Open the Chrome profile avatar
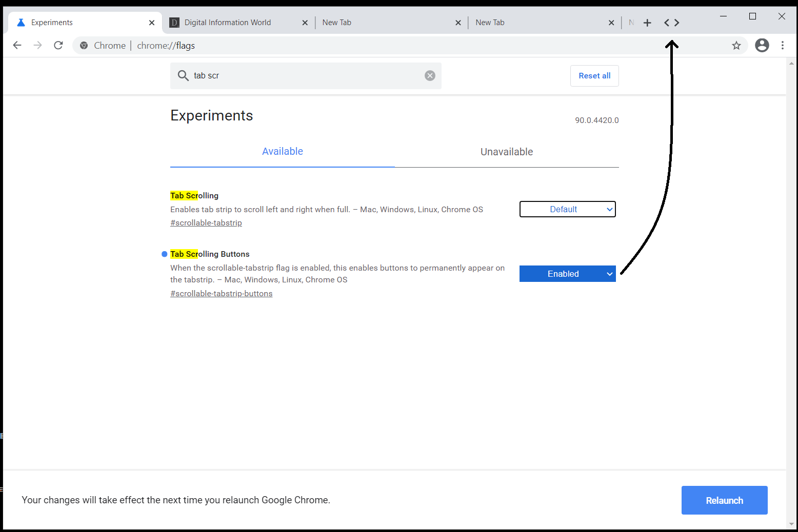Image resolution: width=798 pixels, height=532 pixels. [x=762, y=45]
